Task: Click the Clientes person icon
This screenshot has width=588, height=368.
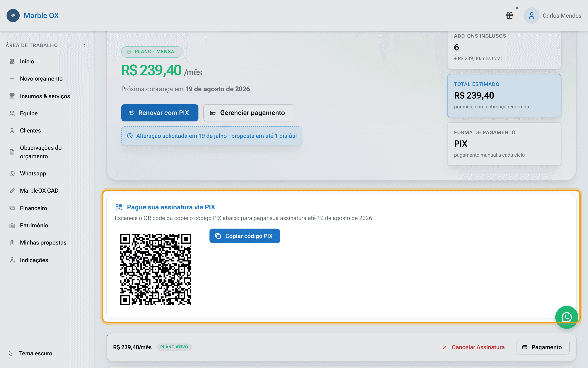Action: coord(12,131)
